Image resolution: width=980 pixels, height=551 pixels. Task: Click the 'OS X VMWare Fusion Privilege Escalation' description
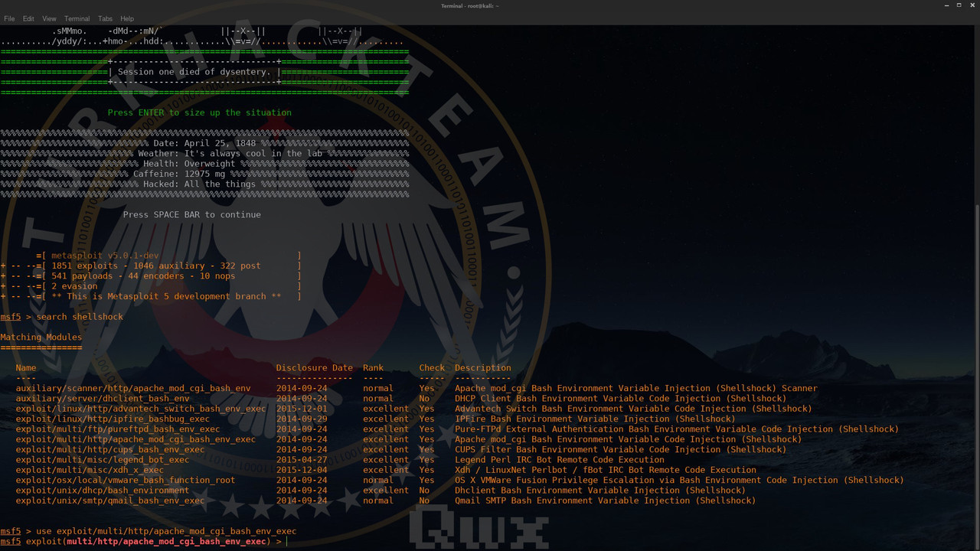[679, 480]
